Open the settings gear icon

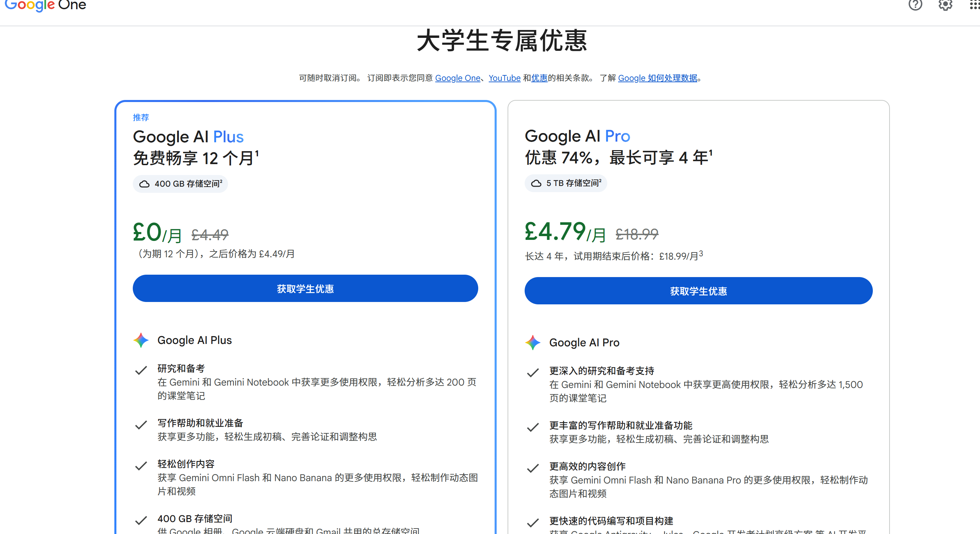coord(945,4)
